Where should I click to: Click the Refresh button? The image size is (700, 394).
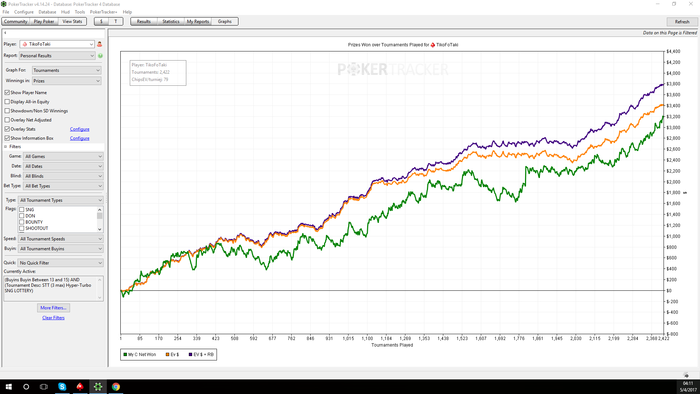pos(682,21)
